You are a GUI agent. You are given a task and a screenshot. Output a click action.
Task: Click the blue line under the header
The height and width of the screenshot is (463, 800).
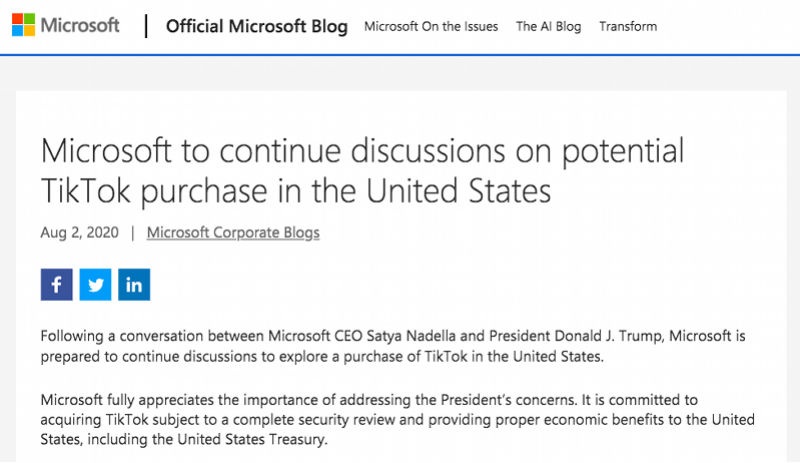pos(400,55)
